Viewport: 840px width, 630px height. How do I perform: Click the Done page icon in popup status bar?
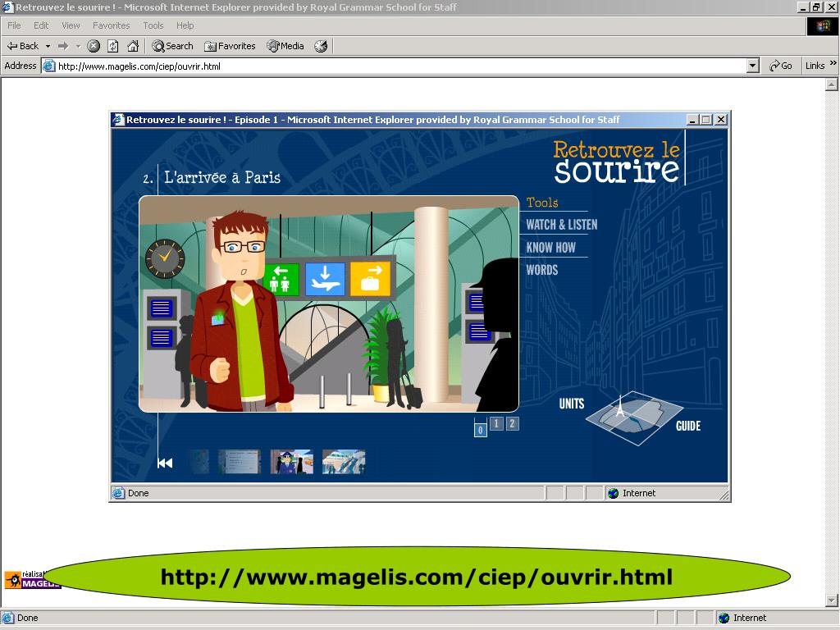coord(118,493)
